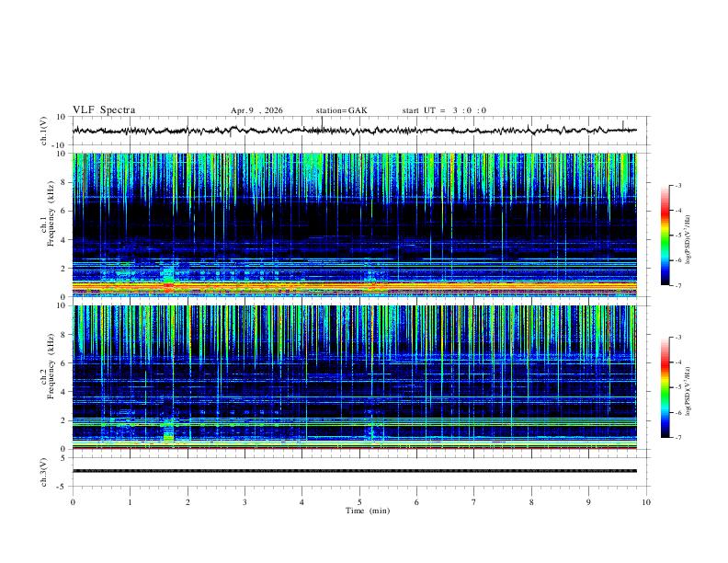Screen dimensions: 728x563
Task: Click the "ch.1 Frequency (kHz)" axis label
Action: point(47,213)
